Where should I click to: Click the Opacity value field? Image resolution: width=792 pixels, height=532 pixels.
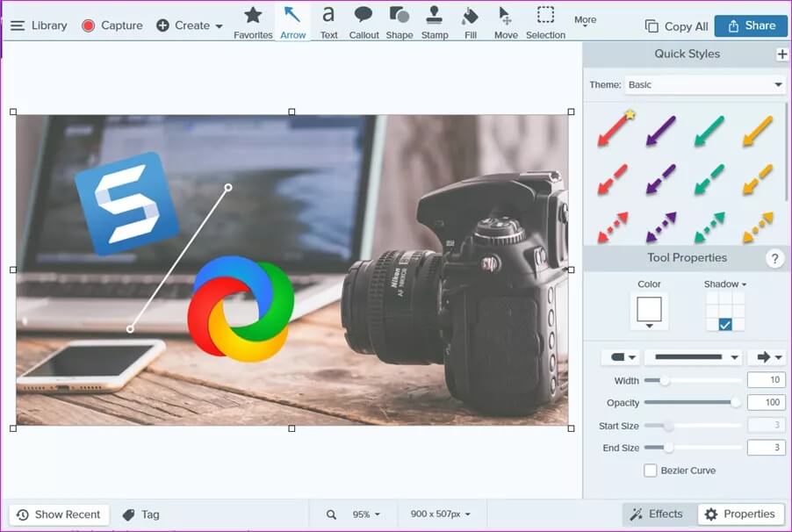(767, 403)
